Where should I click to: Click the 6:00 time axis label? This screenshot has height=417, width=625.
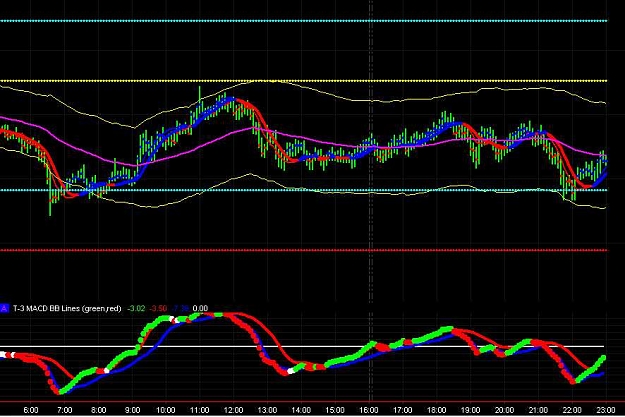pos(31,410)
